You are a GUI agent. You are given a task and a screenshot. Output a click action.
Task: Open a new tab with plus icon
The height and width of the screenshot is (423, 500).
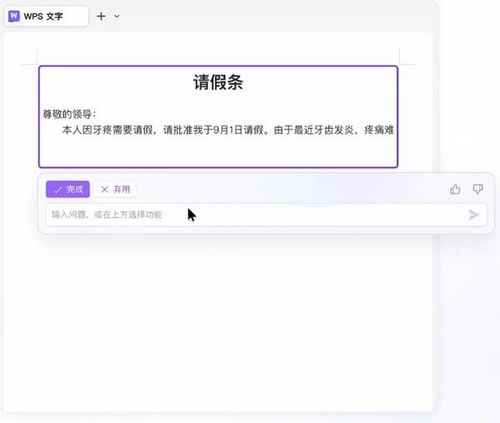[101, 16]
